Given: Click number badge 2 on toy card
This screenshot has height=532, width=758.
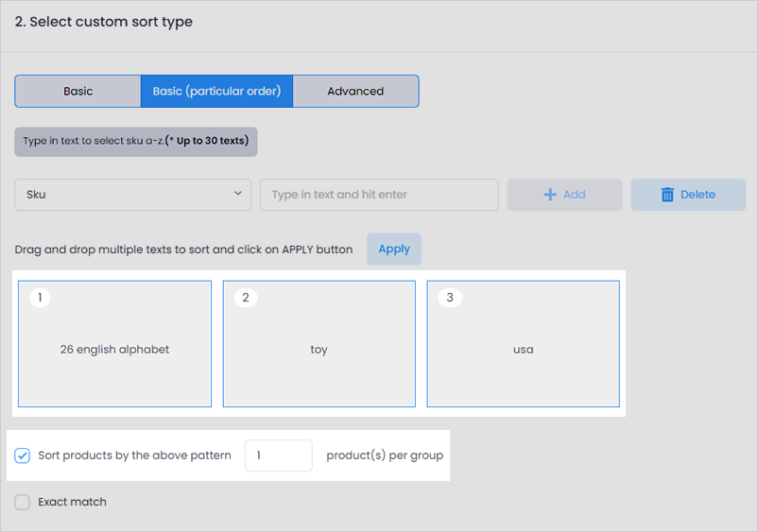Looking at the screenshot, I should coord(246,298).
